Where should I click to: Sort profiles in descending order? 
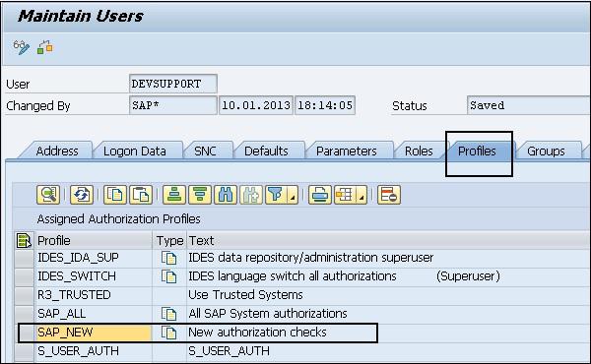pos(200,195)
